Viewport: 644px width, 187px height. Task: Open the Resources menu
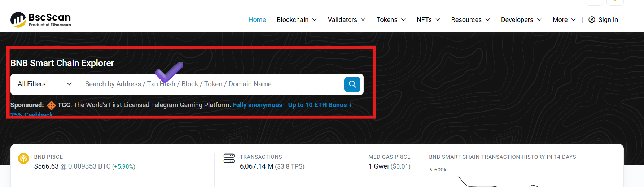point(470,20)
